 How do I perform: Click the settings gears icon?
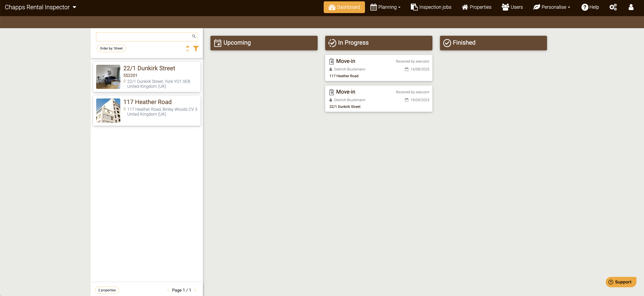(613, 7)
